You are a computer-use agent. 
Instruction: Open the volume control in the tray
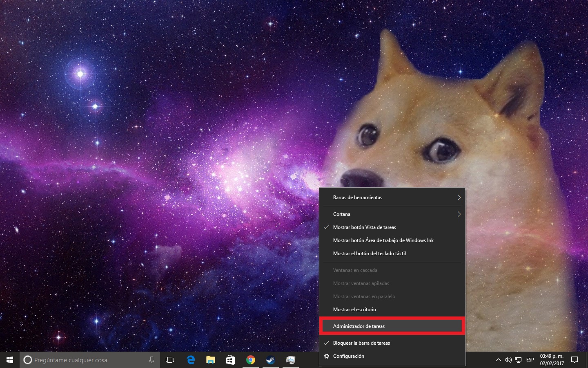pyautogui.click(x=508, y=360)
